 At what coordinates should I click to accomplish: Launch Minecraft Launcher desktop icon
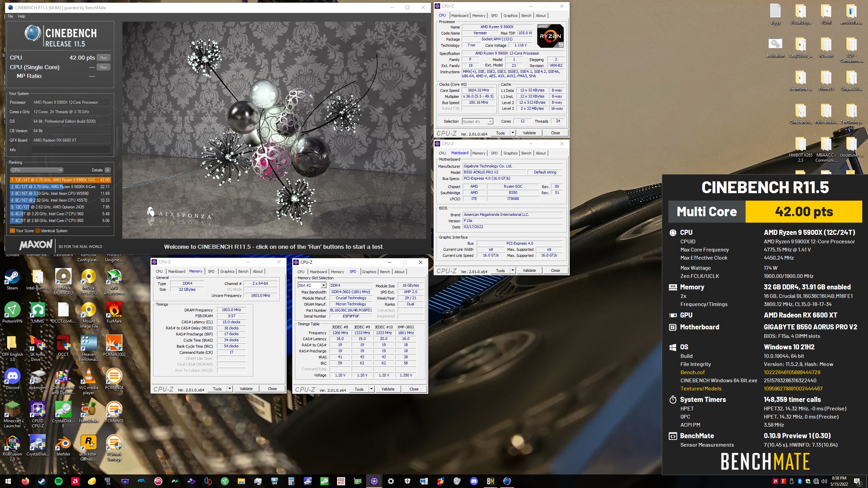click(x=12, y=415)
